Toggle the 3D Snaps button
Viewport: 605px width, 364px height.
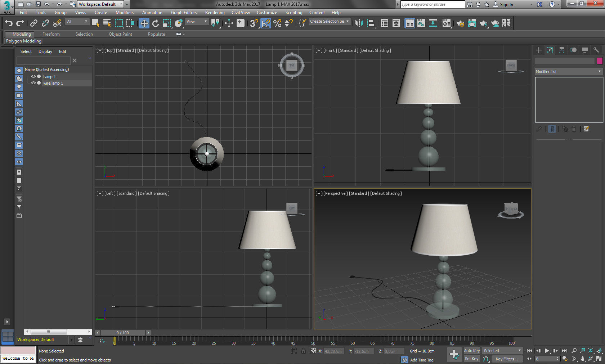(x=254, y=23)
